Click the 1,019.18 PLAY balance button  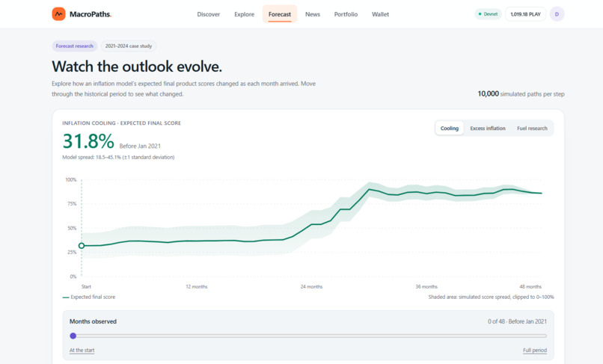pos(525,14)
